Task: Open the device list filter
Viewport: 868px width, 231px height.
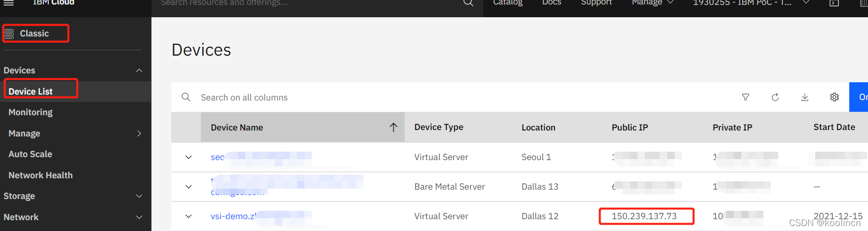Action: tap(746, 97)
